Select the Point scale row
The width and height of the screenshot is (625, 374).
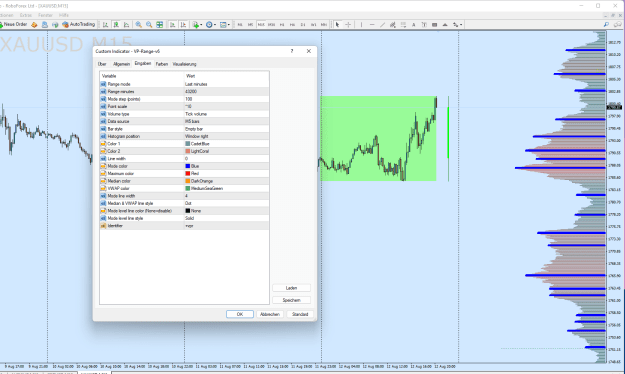pyautogui.click(x=185, y=106)
